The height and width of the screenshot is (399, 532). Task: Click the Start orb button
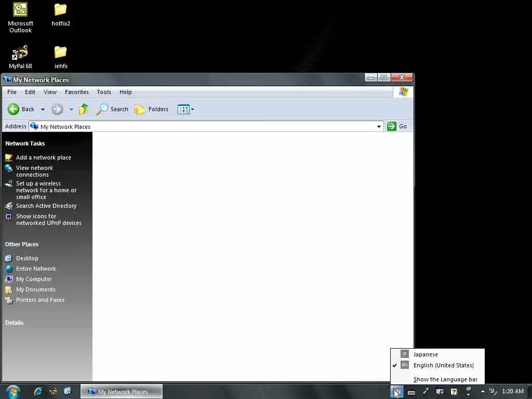13,392
